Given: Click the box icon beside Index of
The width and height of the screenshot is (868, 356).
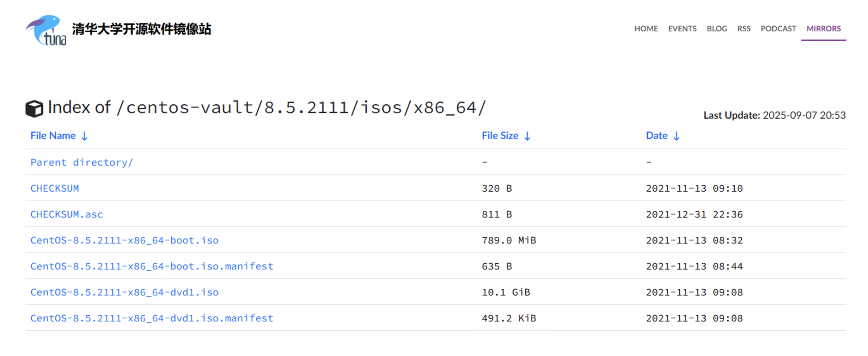Looking at the screenshot, I should pos(34,108).
